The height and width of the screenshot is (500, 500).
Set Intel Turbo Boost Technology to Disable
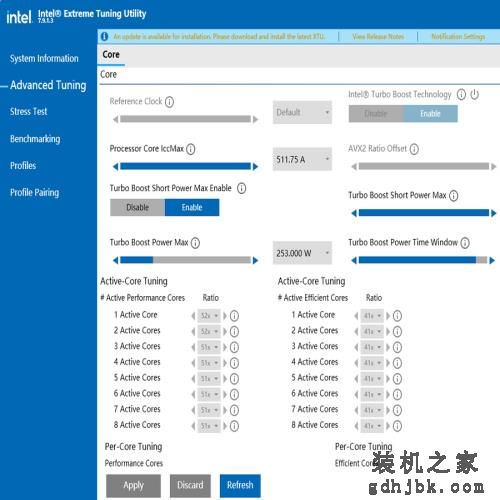pyautogui.click(x=376, y=114)
